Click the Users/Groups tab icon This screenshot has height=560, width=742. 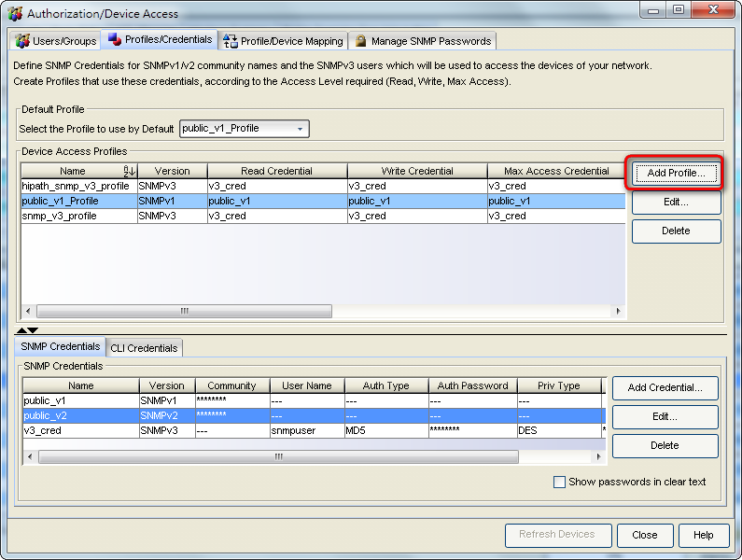click(21, 41)
